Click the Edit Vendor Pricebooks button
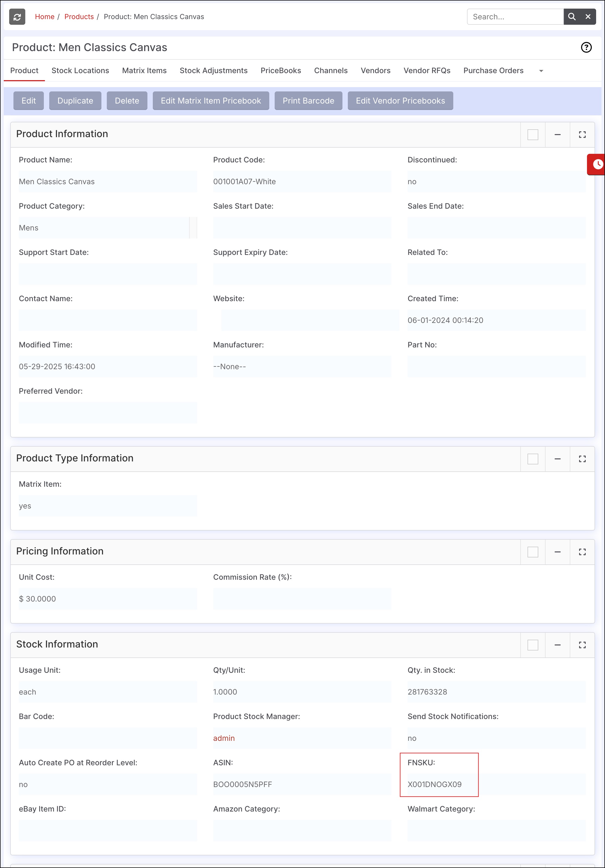Image resolution: width=605 pixels, height=868 pixels. pos(400,101)
